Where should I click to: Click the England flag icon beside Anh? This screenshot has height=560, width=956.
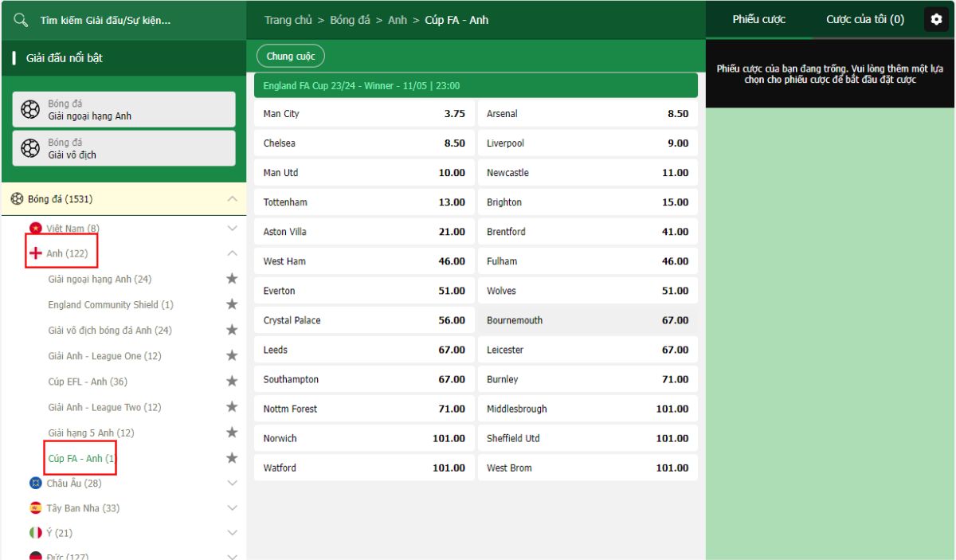(x=35, y=253)
